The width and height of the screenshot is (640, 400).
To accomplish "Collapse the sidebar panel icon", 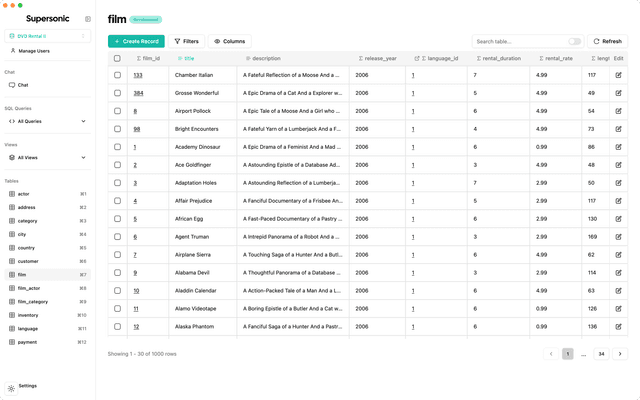I will point(87,19).
